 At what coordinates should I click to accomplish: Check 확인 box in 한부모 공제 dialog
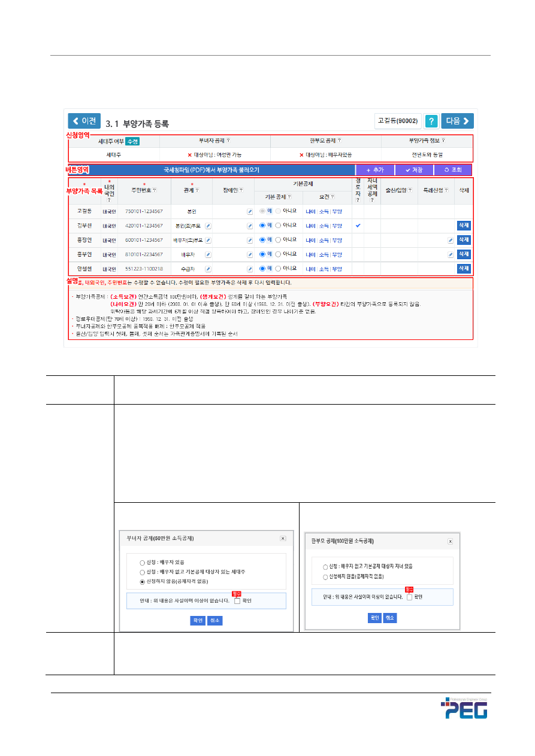[x=409, y=597]
